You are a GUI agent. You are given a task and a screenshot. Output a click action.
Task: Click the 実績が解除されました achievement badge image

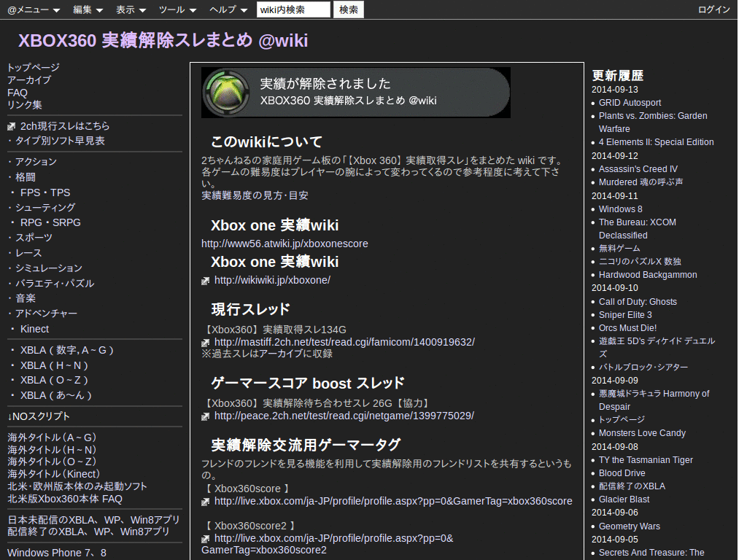click(x=355, y=93)
